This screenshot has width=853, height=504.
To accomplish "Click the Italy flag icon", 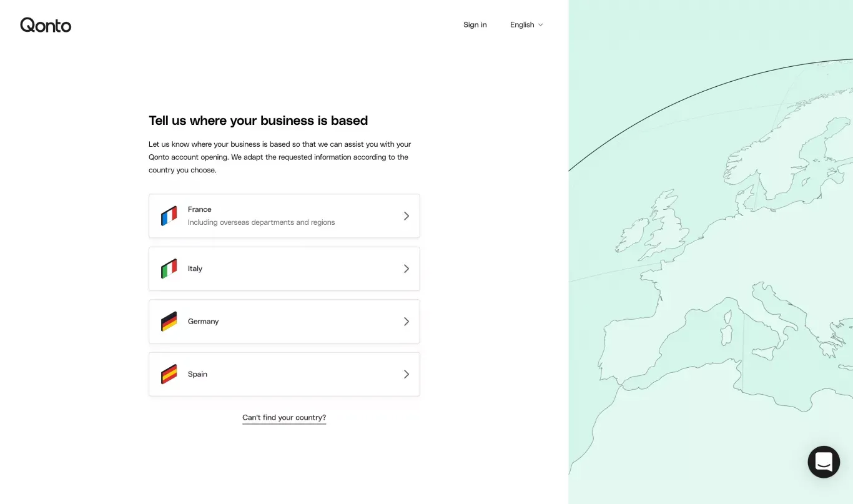I will [x=169, y=269].
